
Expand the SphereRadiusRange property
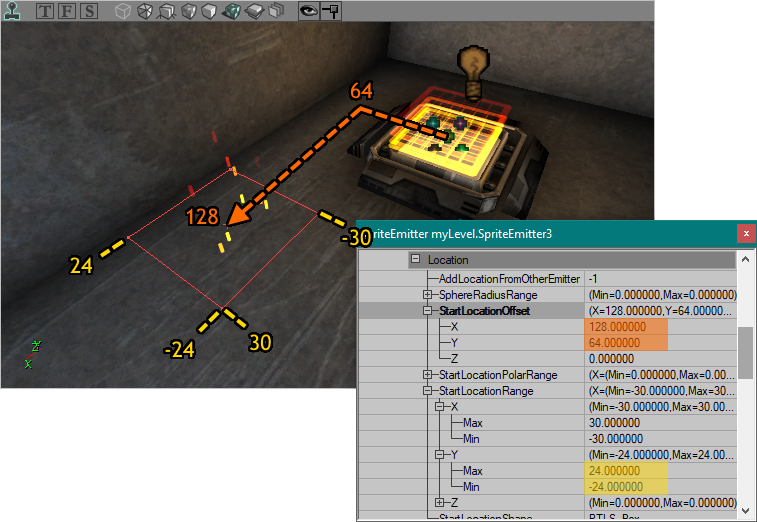click(427, 295)
